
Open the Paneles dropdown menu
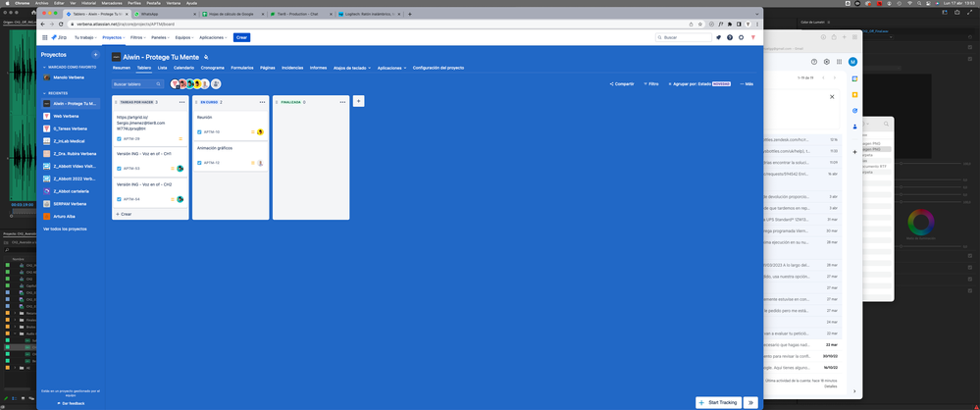(161, 37)
